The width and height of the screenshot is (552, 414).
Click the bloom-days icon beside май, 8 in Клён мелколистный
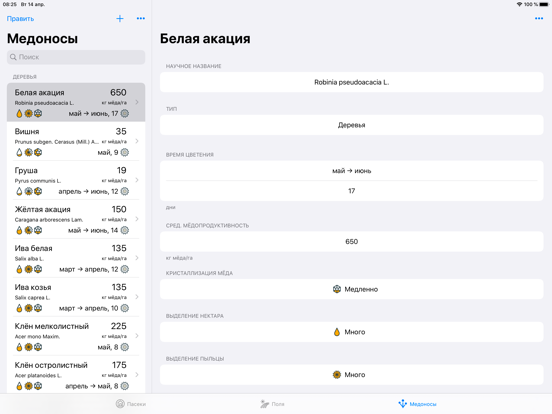pyautogui.click(x=125, y=347)
